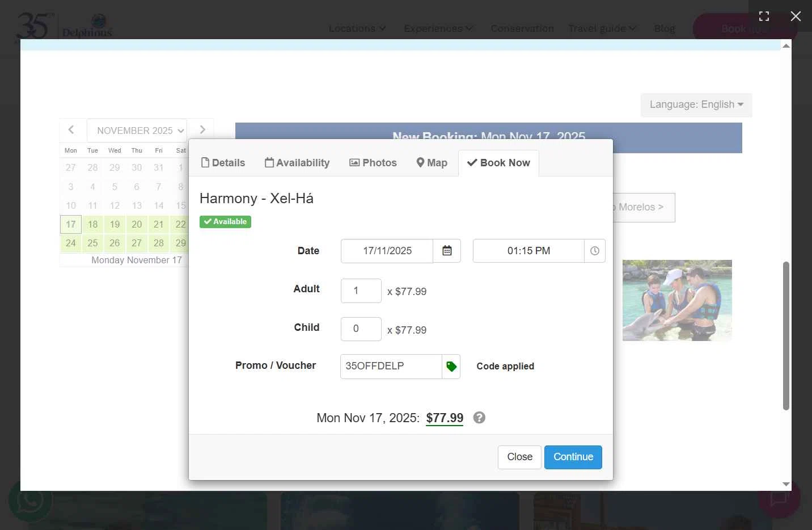Select the Book Now tab

click(x=498, y=163)
